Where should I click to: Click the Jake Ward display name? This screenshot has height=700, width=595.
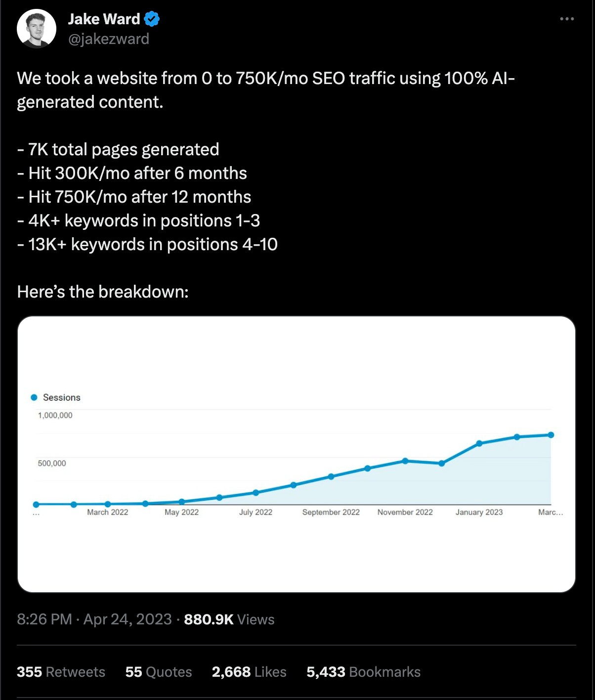click(x=104, y=19)
